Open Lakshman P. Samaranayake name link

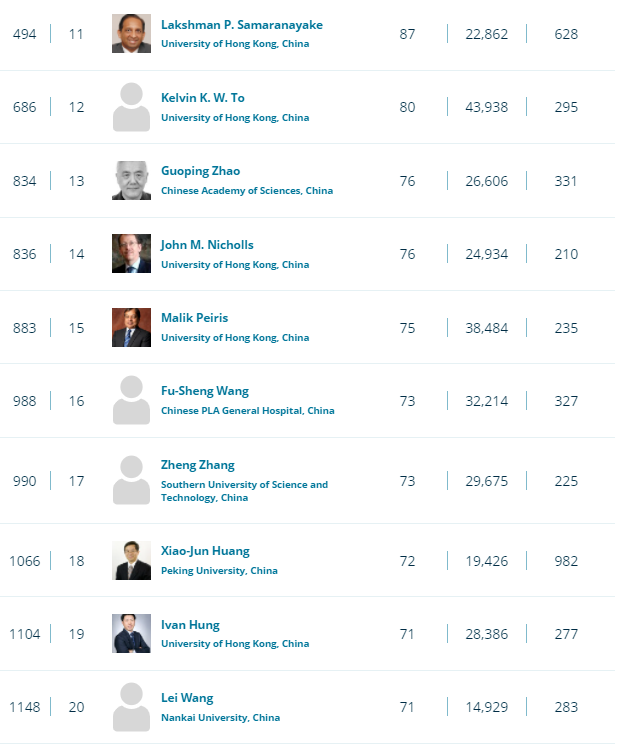[242, 25]
